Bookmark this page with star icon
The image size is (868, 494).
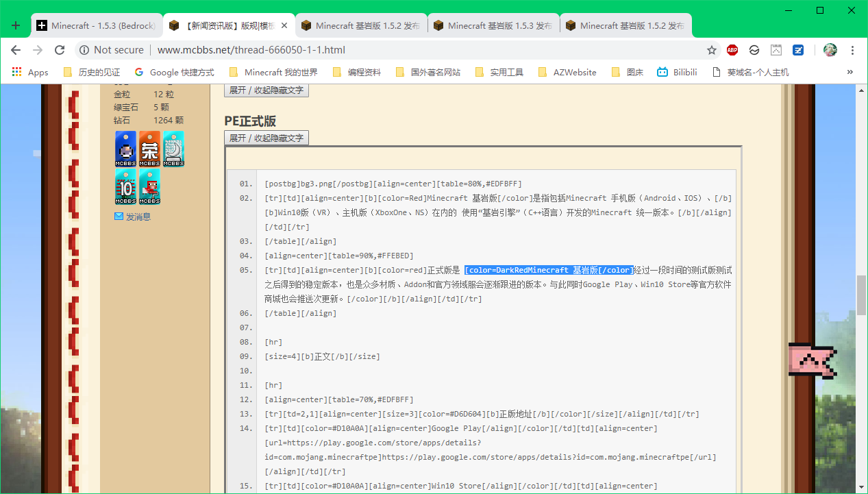click(712, 50)
